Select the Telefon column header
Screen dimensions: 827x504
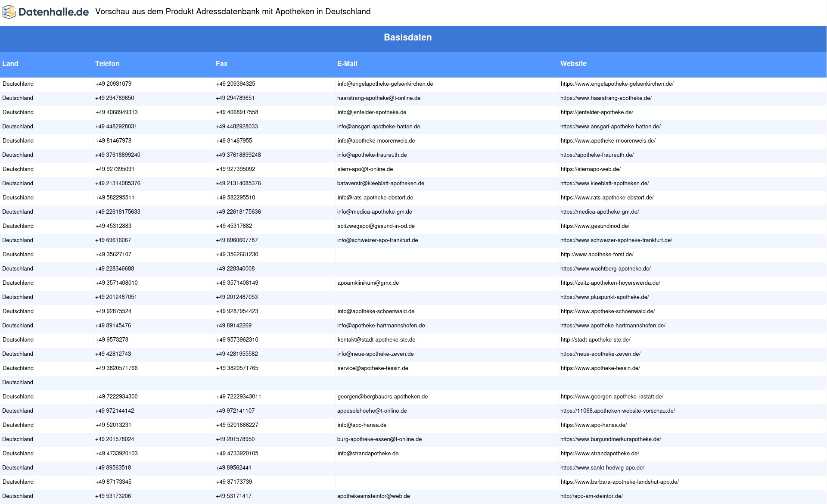tap(107, 63)
